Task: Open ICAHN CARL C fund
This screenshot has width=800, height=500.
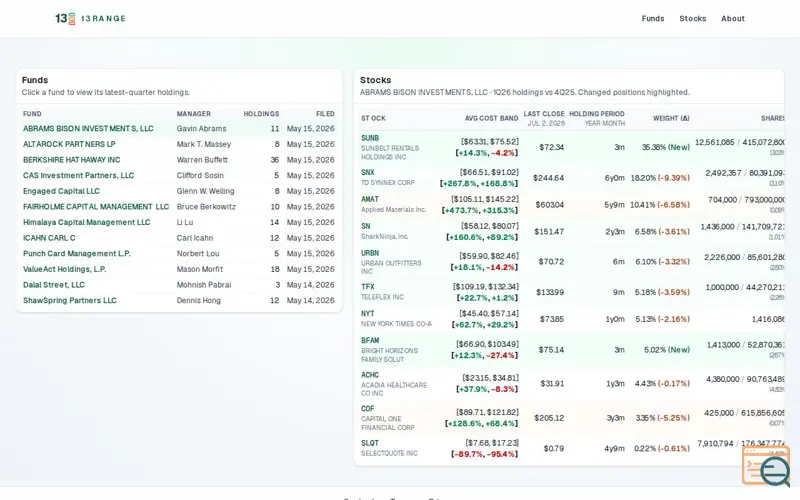Action: click(x=49, y=238)
